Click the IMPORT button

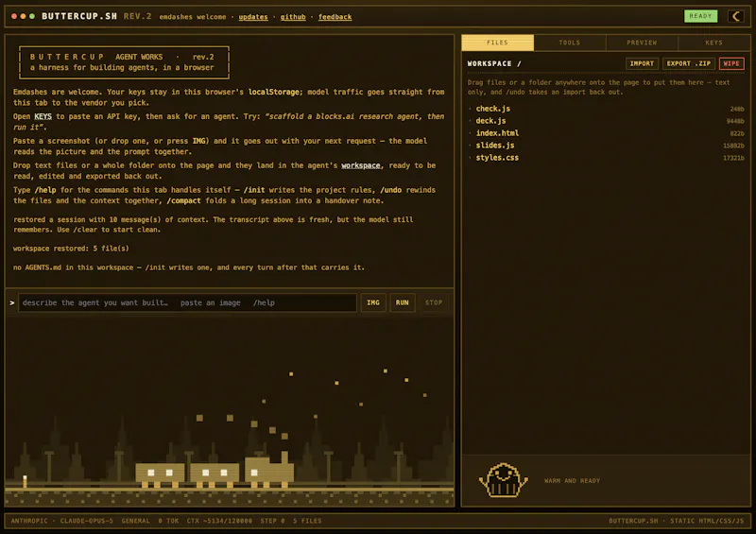[642, 63]
